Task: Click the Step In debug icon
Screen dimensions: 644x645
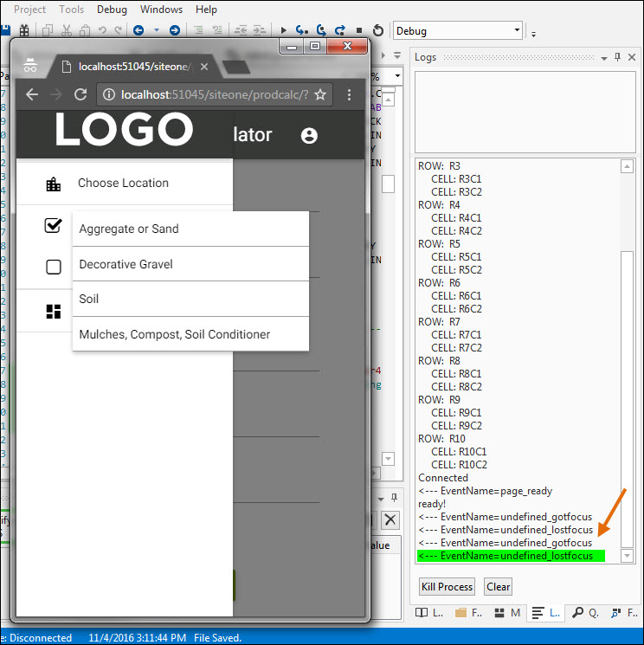Action: 302,30
